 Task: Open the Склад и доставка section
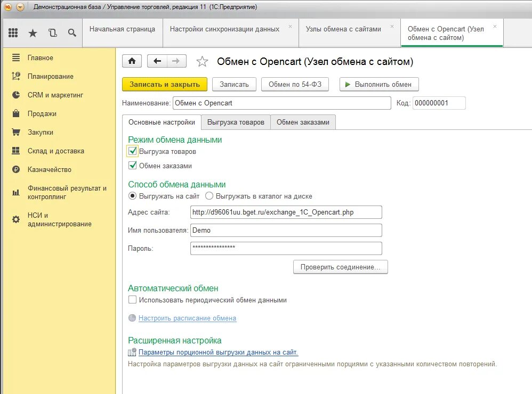pos(56,151)
